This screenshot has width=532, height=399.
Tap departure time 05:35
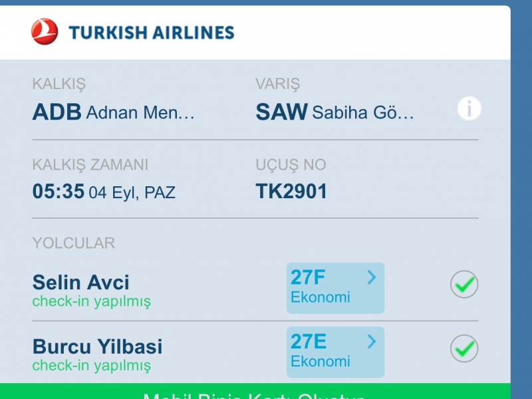(59, 191)
